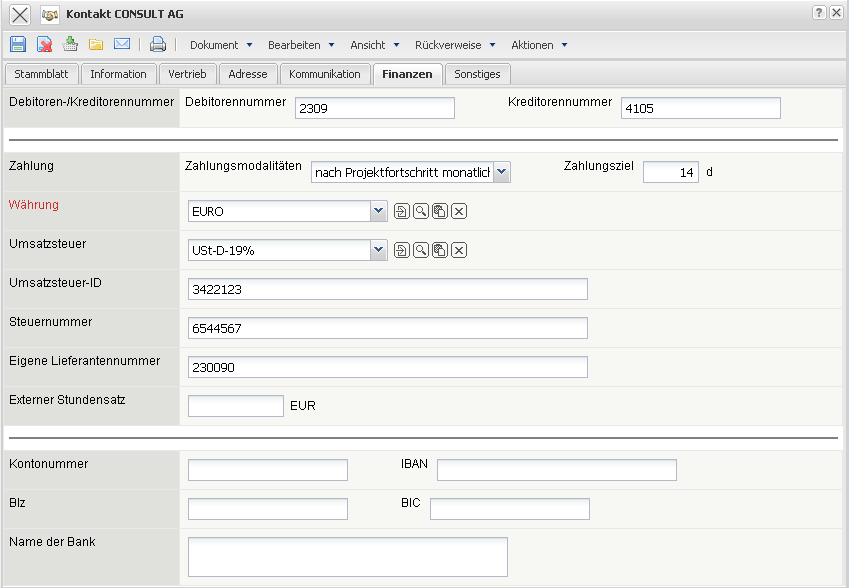Open the Währung EURO dropdown

[377, 211]
